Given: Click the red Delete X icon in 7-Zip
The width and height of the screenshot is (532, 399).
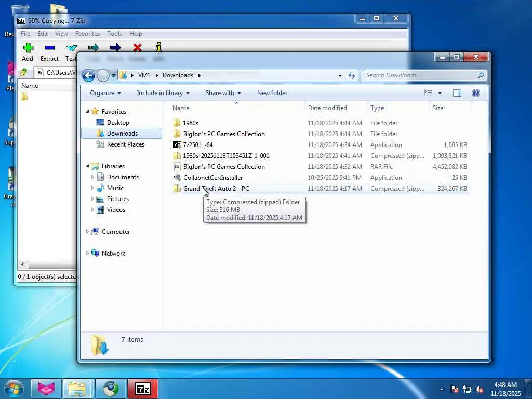Looking at the screenshot, I should tap(137, 47).
